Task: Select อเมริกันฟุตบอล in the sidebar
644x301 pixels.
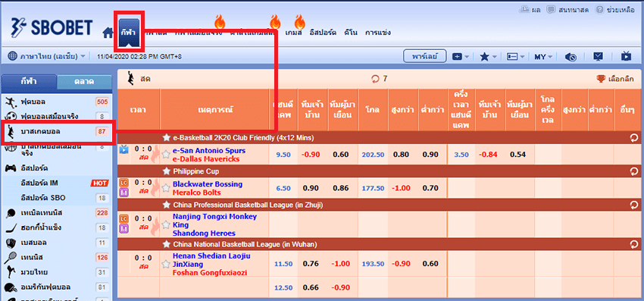Action: point(56,287)
